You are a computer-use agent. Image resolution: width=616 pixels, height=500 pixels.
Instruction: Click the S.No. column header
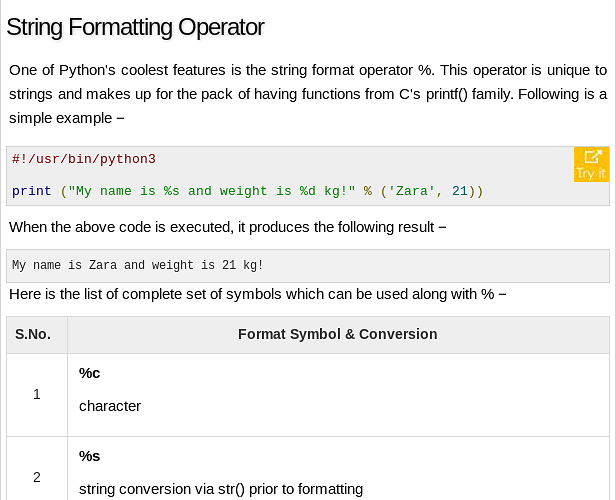pyautogui.click(x=33, y=335)
